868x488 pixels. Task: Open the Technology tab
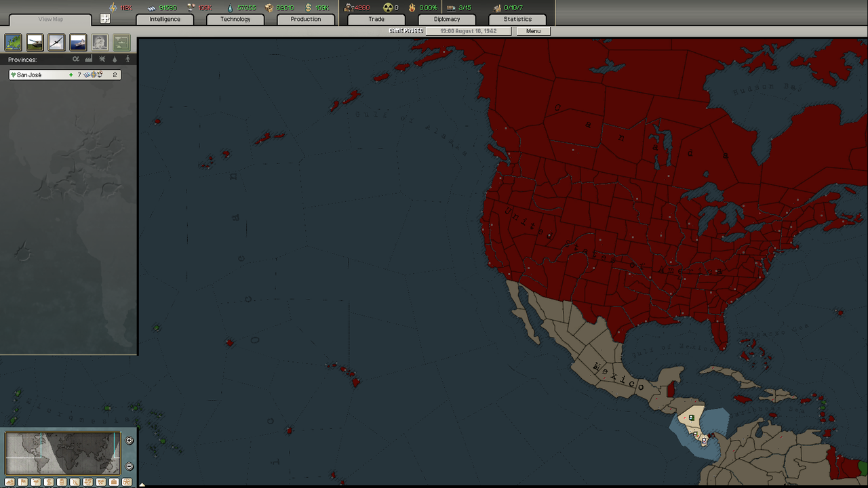[x=235, y=19]
